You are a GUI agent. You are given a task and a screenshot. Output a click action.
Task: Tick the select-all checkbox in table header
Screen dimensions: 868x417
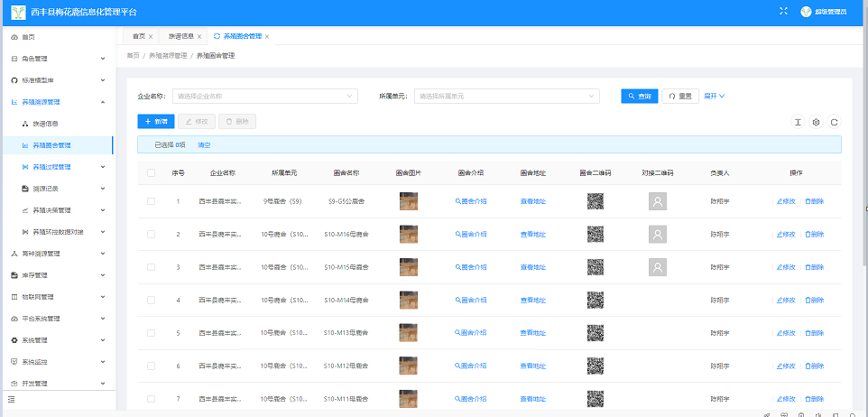(151, 172)
